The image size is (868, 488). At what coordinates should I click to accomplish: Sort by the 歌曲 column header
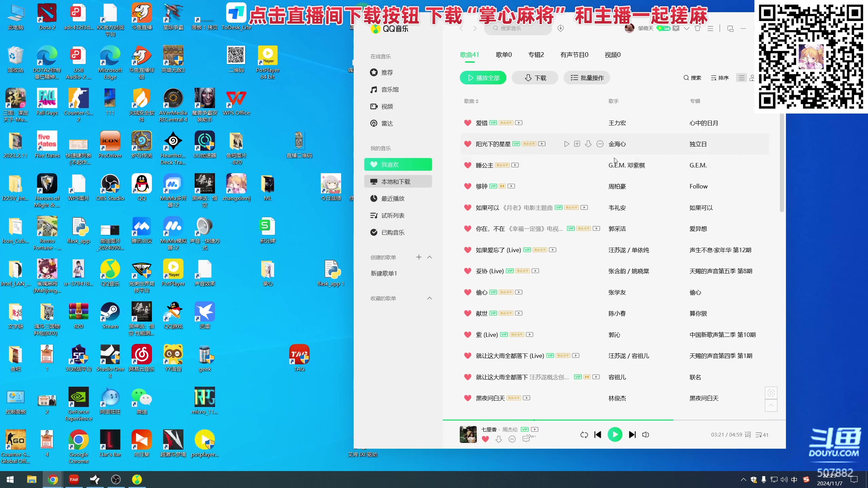[471, 101]
